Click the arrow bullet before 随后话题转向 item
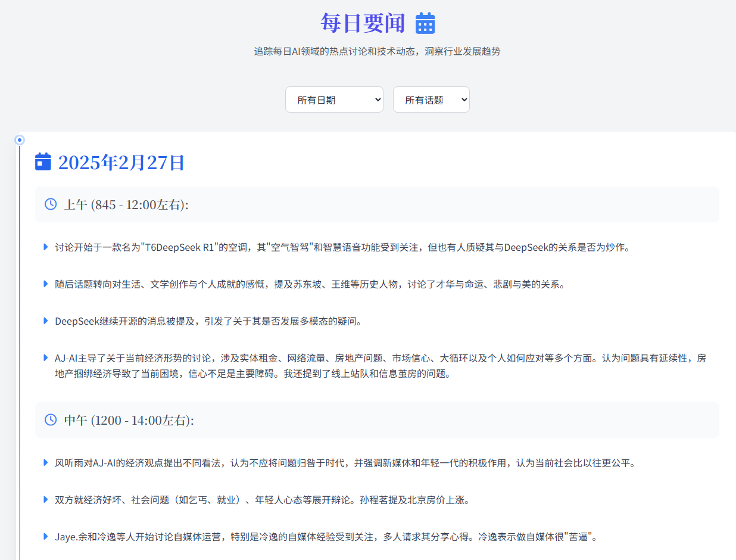 [46, 284]
